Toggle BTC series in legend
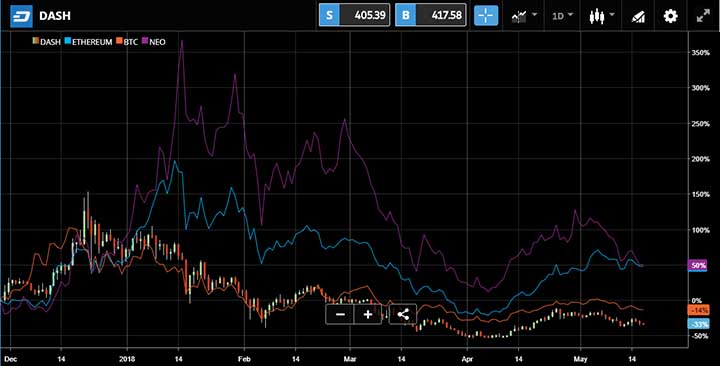Viewport: 720px width, 366px height. point(127,42)
